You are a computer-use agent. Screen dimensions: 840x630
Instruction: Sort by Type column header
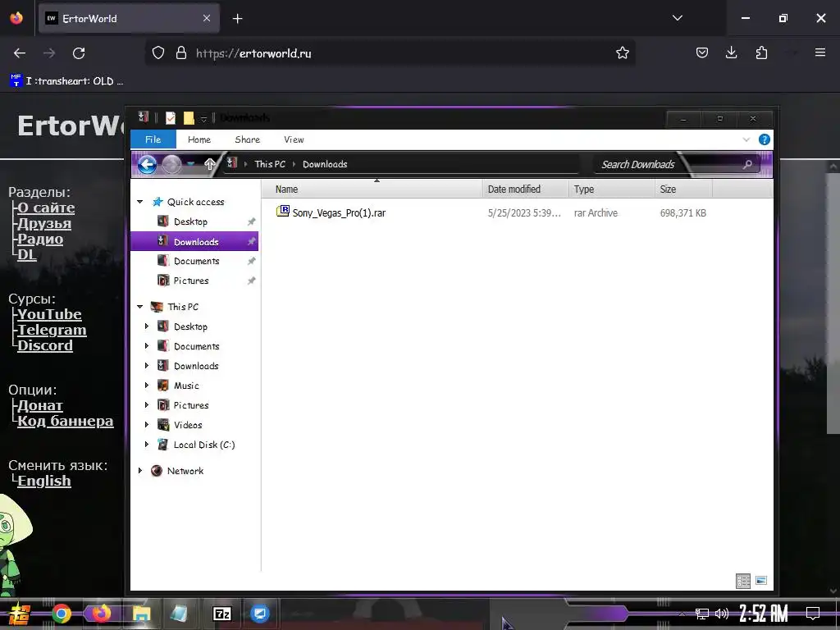pyautogui.click(x=610, y=189)
